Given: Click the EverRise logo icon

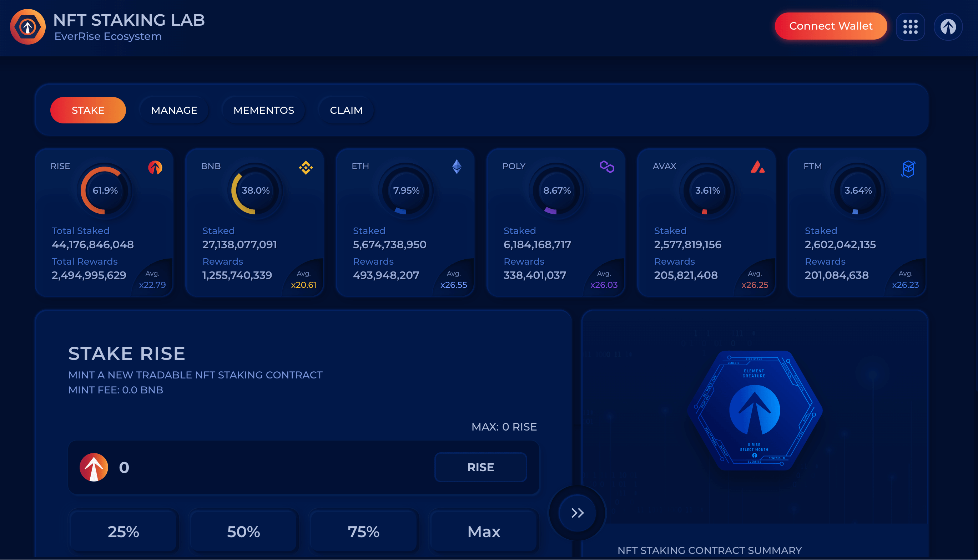Looking at the screenshot, I should [27, 26].
